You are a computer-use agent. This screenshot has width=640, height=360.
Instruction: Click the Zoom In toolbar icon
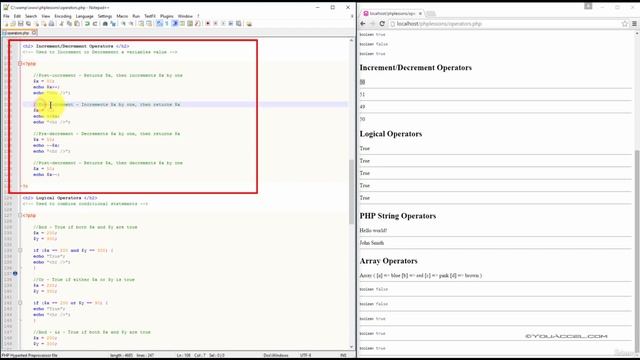[123, 24]
